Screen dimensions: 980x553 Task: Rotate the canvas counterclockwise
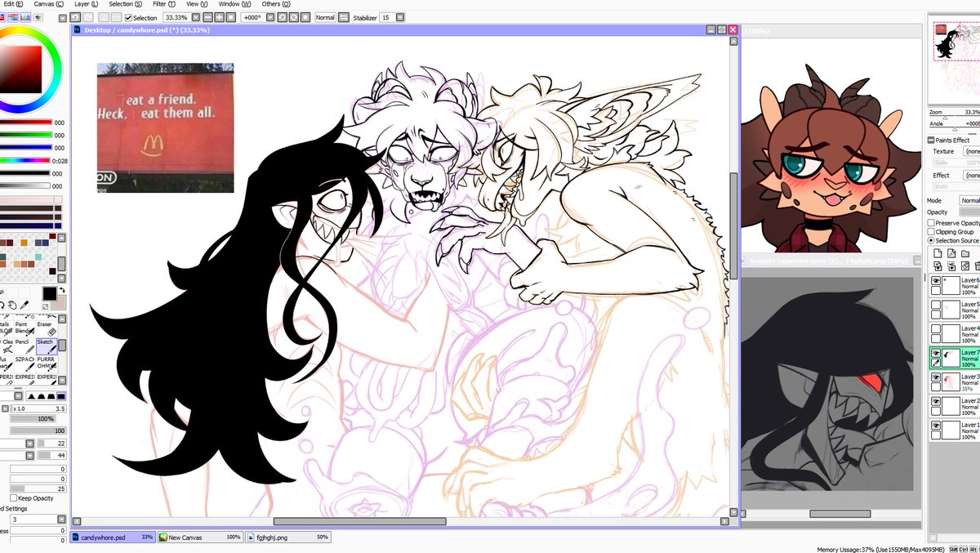point(283,17)
